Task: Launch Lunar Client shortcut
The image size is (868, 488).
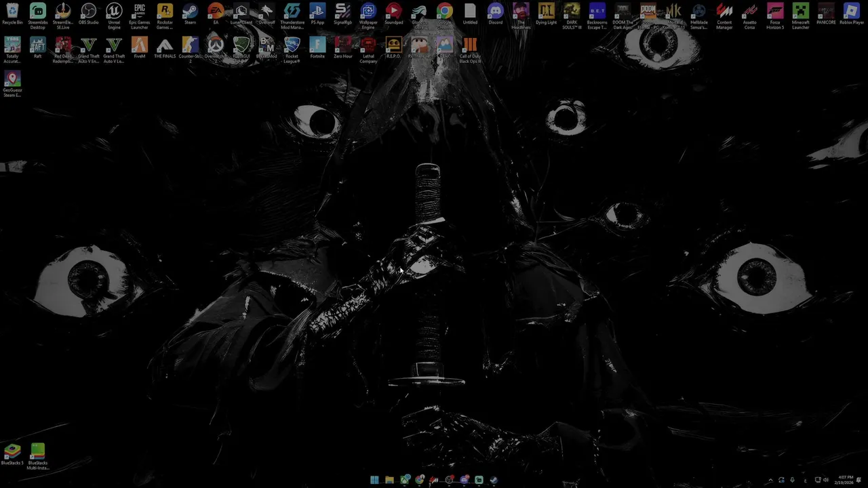Action: 241,15
